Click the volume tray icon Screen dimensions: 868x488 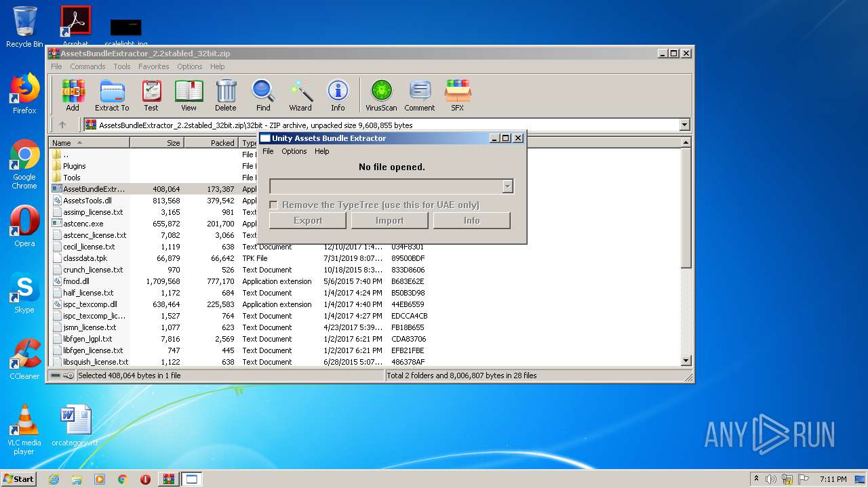click(771, 479)
